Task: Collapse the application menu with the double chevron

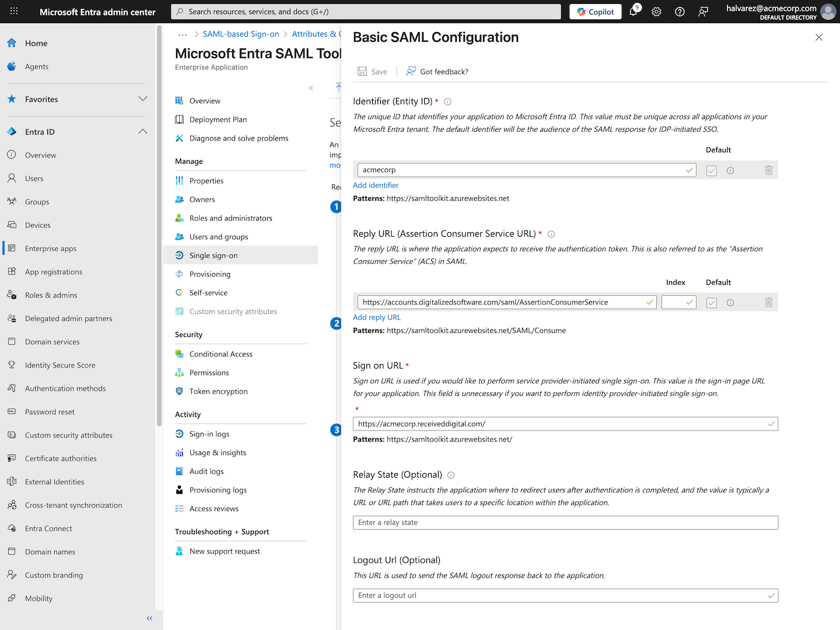Action: (x=311, y=88)
